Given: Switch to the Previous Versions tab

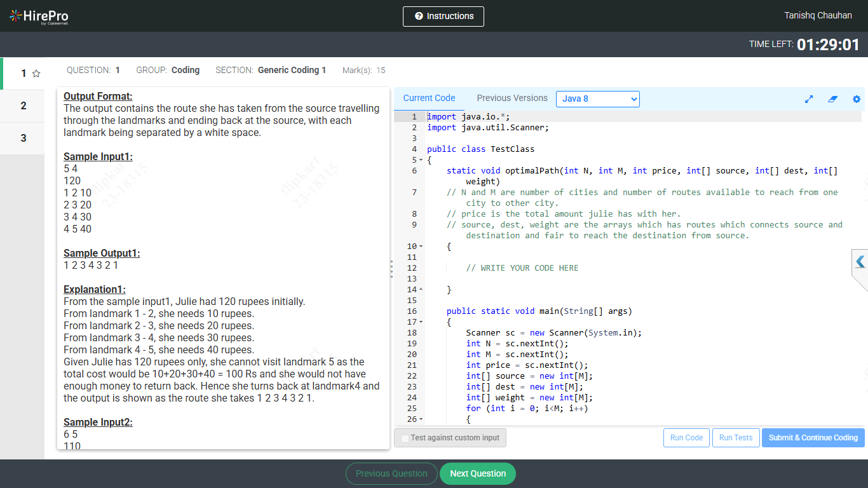Looking at the screenshot, I should coord(512,98).
